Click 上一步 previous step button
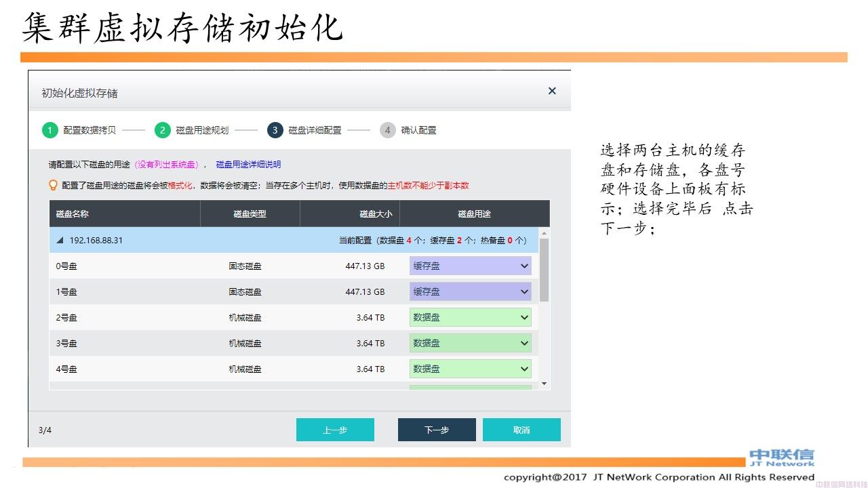Image resolution: width=868 pixels, height=488 pixels. coord(335,430)
